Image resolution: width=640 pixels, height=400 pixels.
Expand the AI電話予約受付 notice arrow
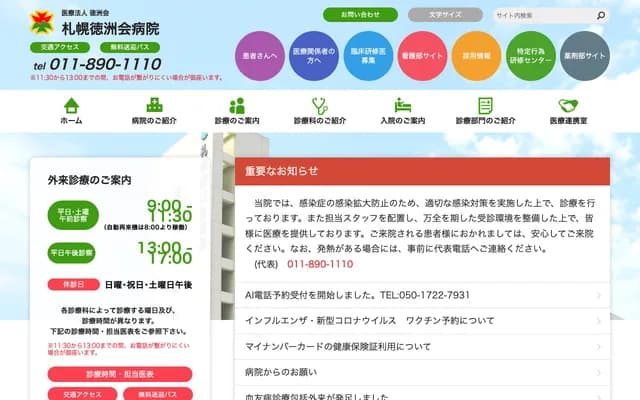point(598,296)
